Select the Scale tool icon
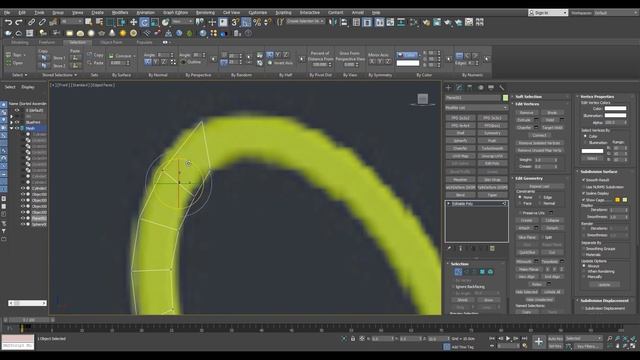The width and height of the screenshot is (640, 360). tap(155, 22)
